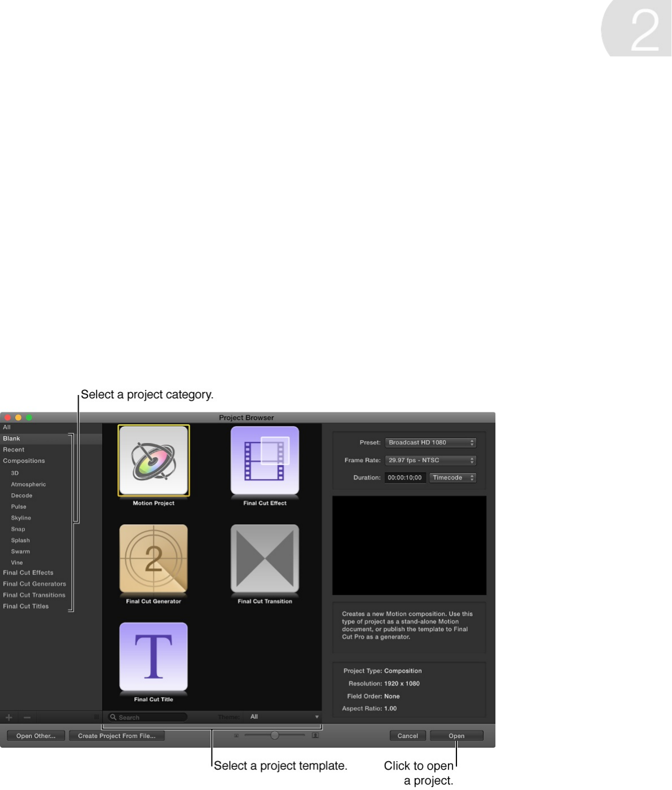Open the Final Cut Effects category
The height and width of the screenshot is (790, 672).
pyautogui.click(x=28, y=573)
